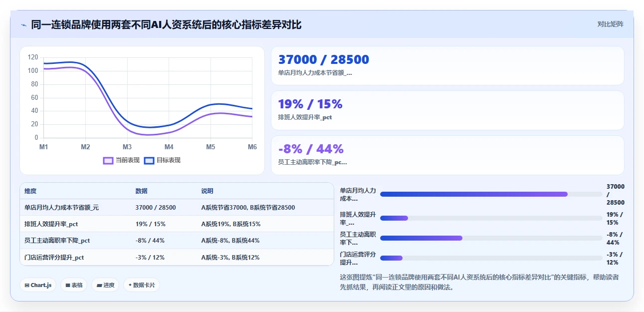Open the -8% / 44% stat card
Viewport: 644px width, 312px height.
[447, 155]
